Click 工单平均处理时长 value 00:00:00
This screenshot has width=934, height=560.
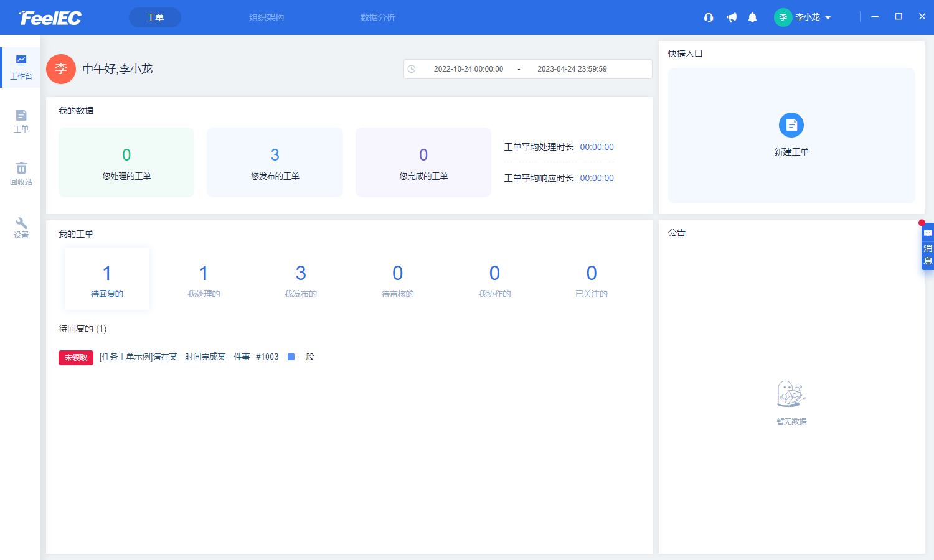click(597, 147)
